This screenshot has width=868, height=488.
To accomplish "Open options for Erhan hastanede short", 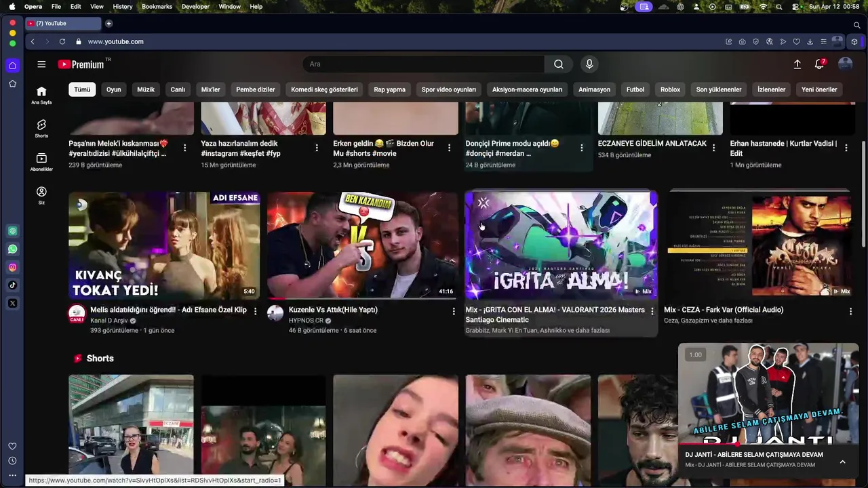I will tap(846, 148).
